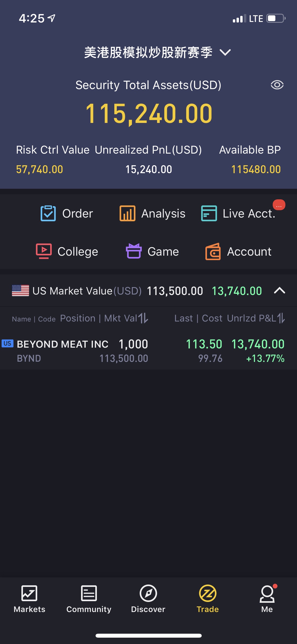This screenshot has width=297, height=644.
Task: Select the Trade tab
Action: point(208,599)
